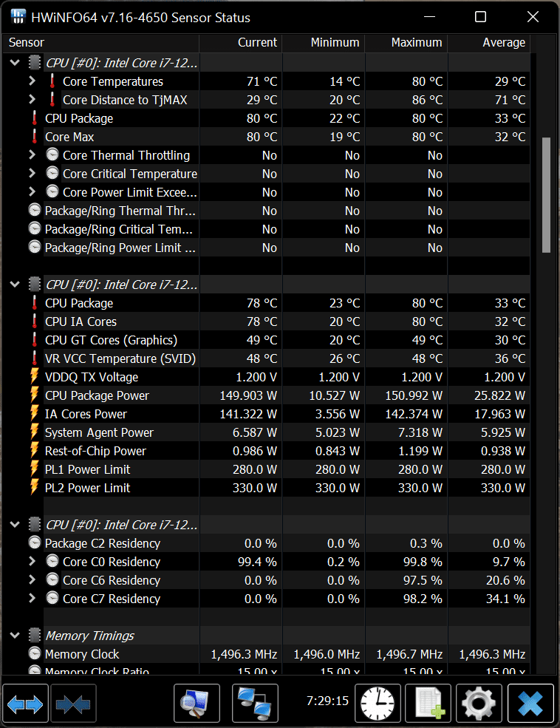
Task: Reset the elapsed time clock icon
Action: click(x=378, y=704)
